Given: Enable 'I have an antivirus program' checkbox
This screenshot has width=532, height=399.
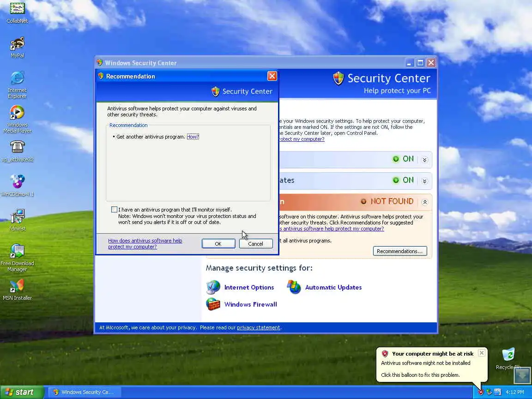Looking at the screenshot, I should point(115,210).
